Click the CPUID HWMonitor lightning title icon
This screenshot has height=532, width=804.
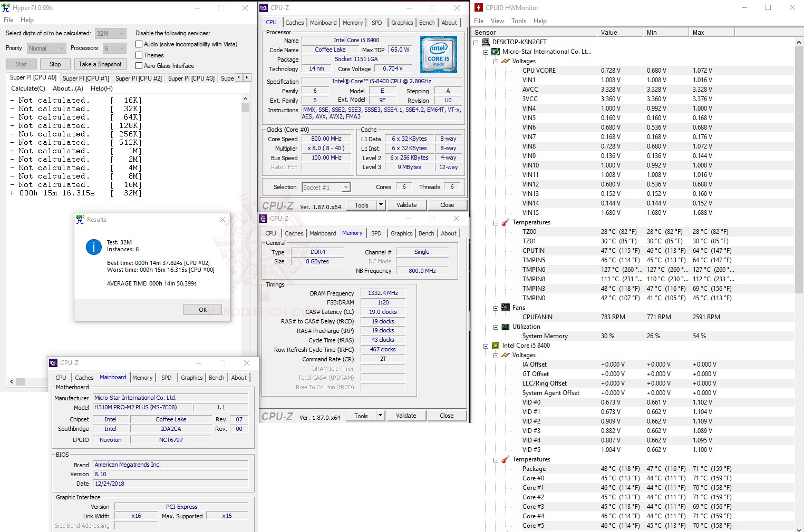pos(479,8)
